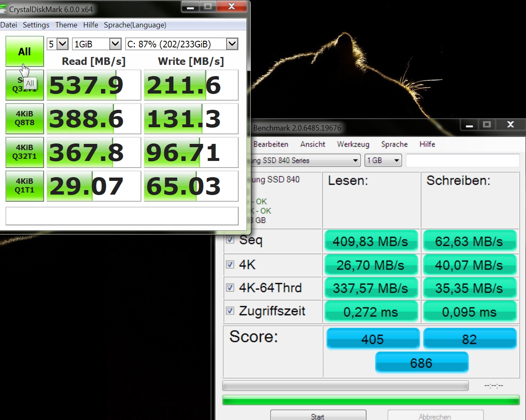Click the 409,83 MB/s Seq read value

tap(371, 241)
